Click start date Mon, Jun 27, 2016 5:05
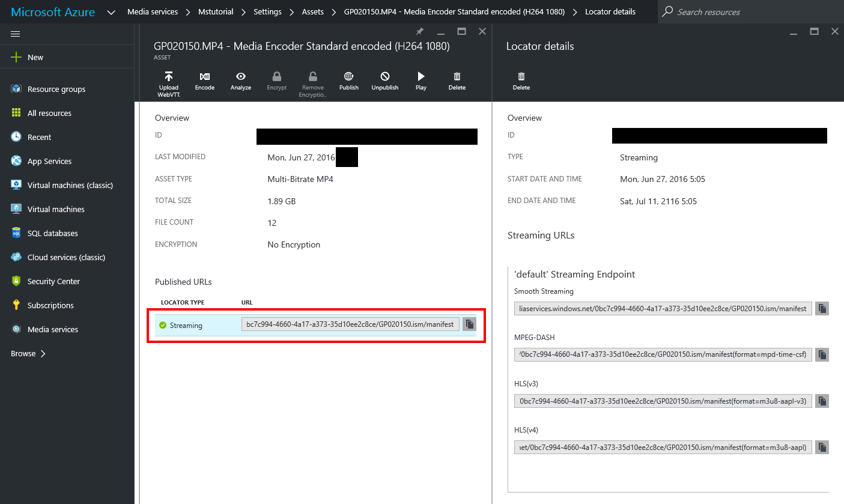Viewport: 844px width, 504px height. tap(663, 179)
